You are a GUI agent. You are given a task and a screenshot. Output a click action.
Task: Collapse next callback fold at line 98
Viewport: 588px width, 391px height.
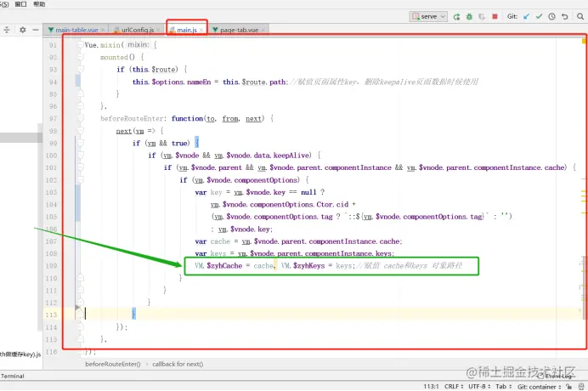click(x=80, y=131)
